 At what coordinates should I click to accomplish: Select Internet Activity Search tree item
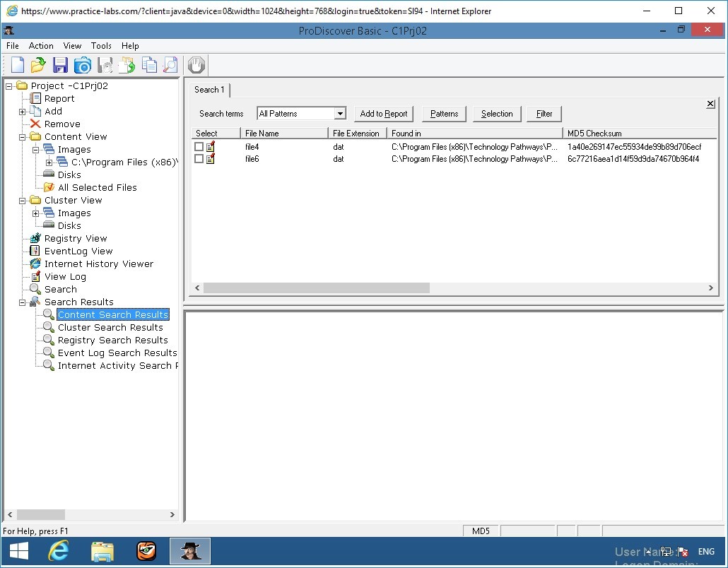click(117, 366)
